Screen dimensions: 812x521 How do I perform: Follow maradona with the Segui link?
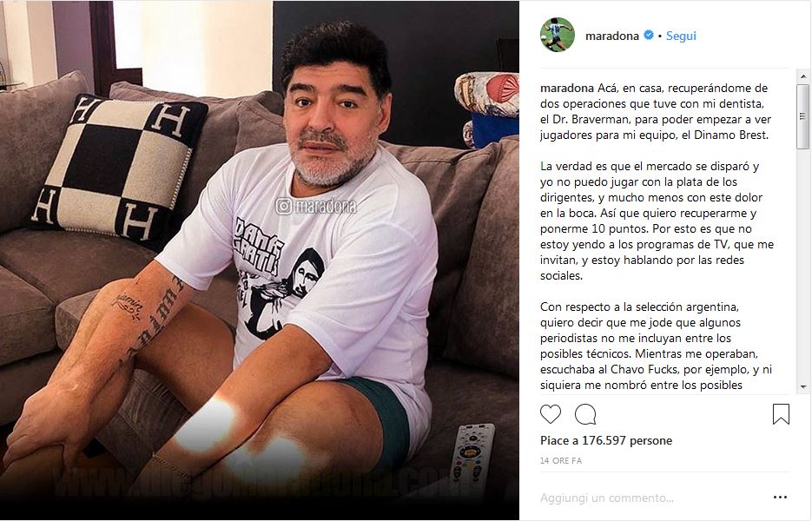pyautogui.click(x=681, y=36)
